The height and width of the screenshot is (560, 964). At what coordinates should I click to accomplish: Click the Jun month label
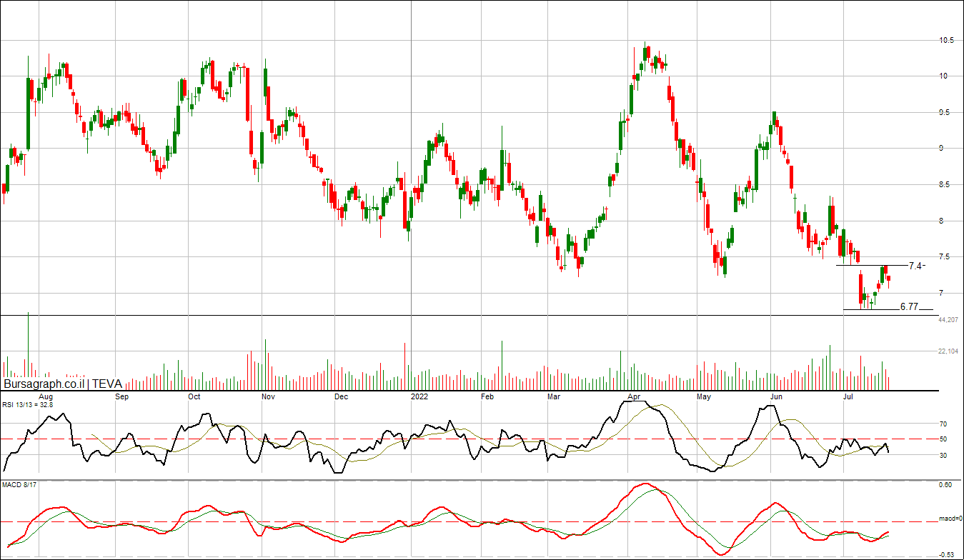[777, 396]
